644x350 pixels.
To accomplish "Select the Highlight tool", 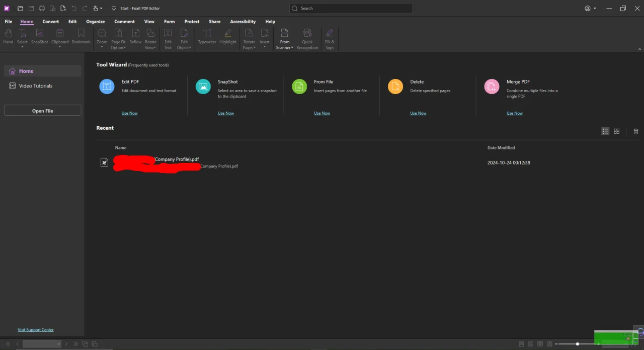I will click(x=228, y=37).
